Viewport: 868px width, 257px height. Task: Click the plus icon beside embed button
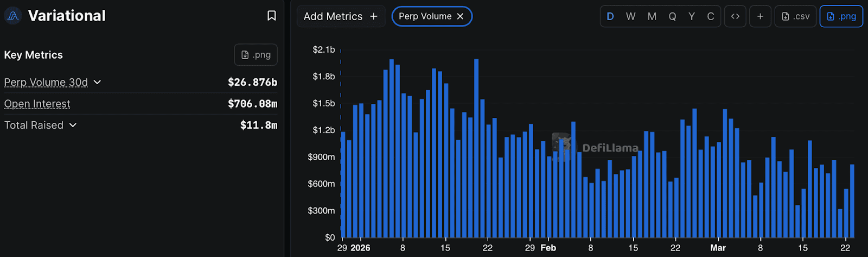760,16
